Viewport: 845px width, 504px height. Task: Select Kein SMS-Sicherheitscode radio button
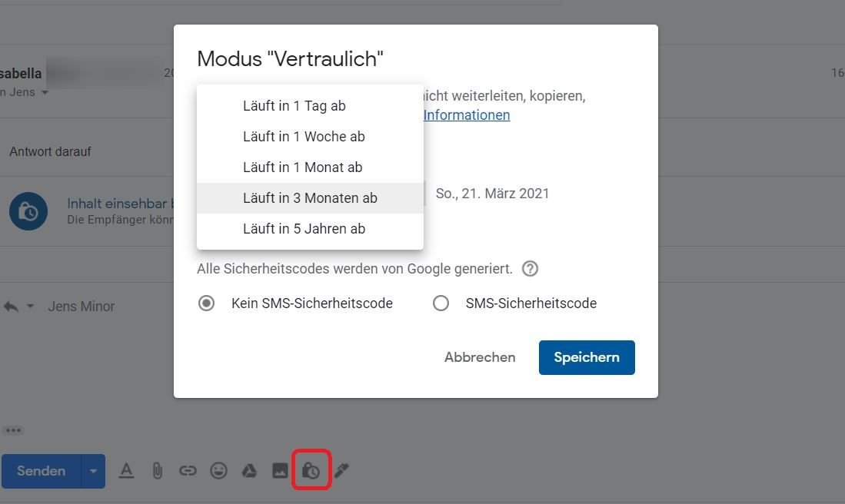coord(206,303)
